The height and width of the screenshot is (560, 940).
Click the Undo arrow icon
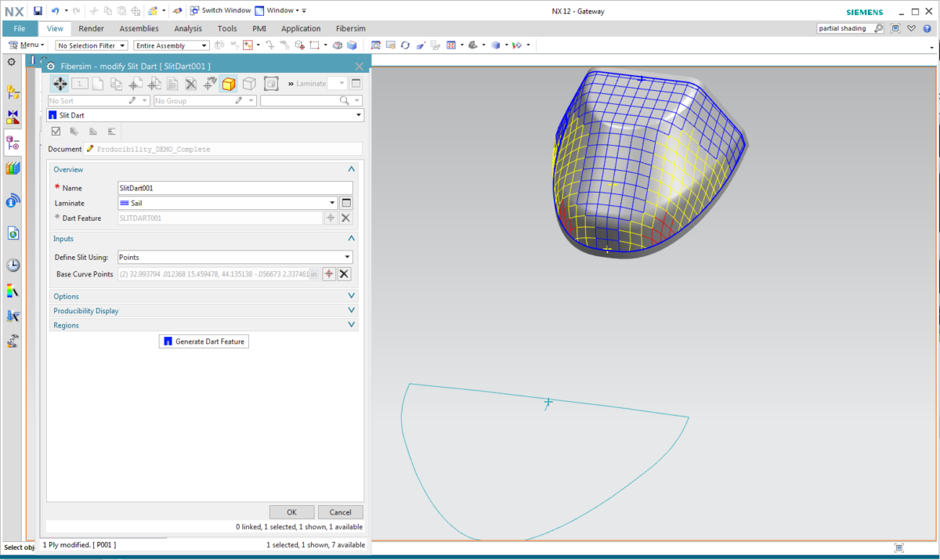(55, 11)
